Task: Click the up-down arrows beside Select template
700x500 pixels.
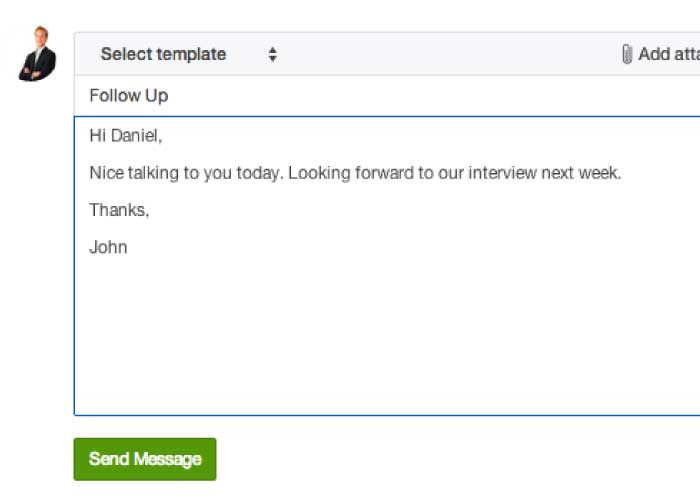Action: click(x=272, y=54)
